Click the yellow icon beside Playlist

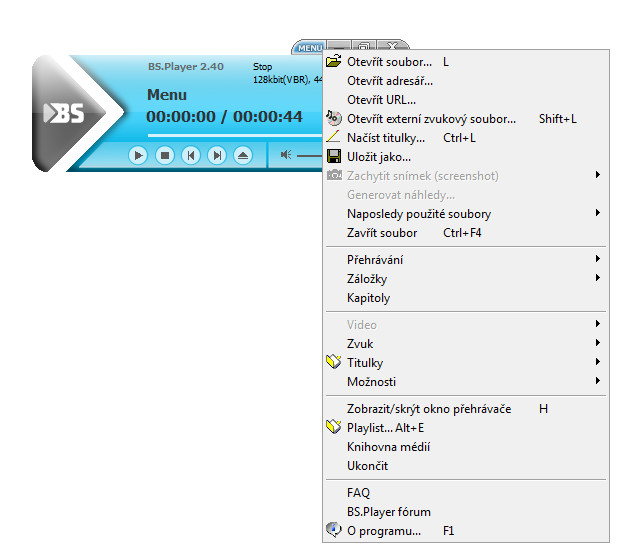coord(333,427)
